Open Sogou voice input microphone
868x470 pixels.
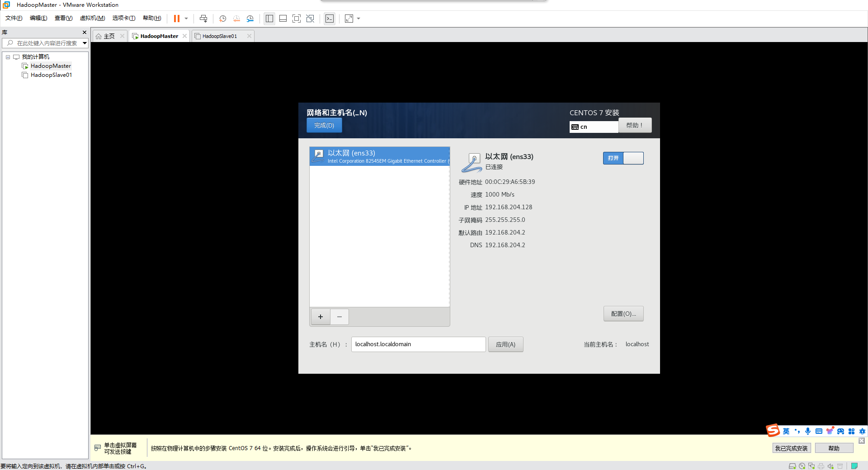point(808,431)
